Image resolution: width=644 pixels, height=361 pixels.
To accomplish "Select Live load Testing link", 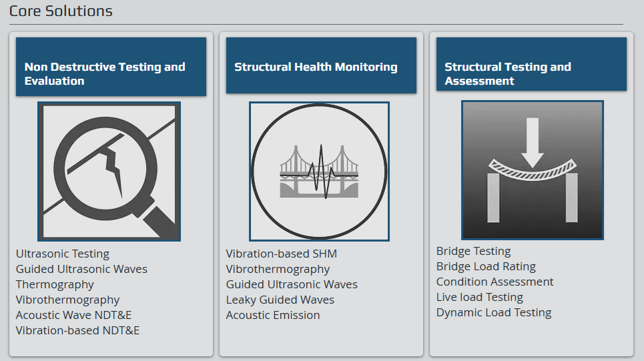I will (479, 297).
